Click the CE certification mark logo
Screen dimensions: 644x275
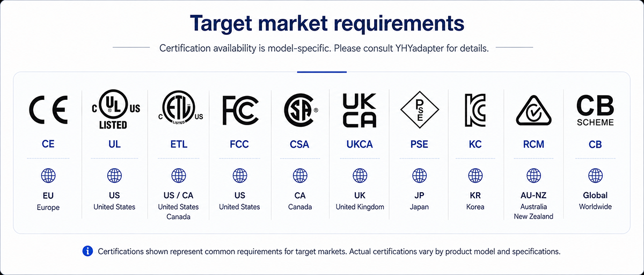click(x=48, y=110)
